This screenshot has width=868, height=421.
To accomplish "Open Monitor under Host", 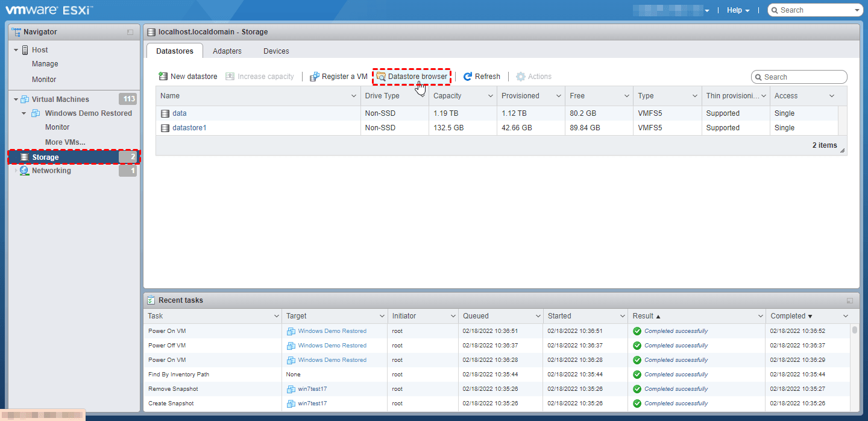I will (x=44, y=80).
